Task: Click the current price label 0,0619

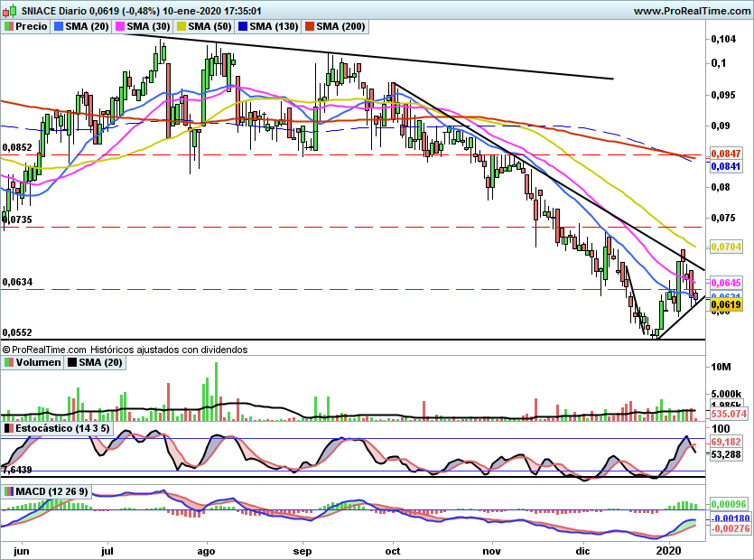Action: (x=727, y=305)
